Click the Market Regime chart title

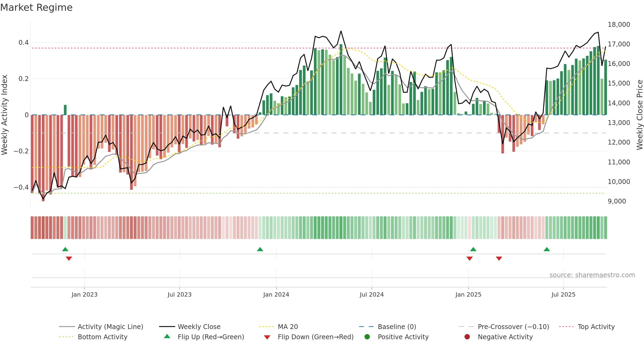point(36,8)
